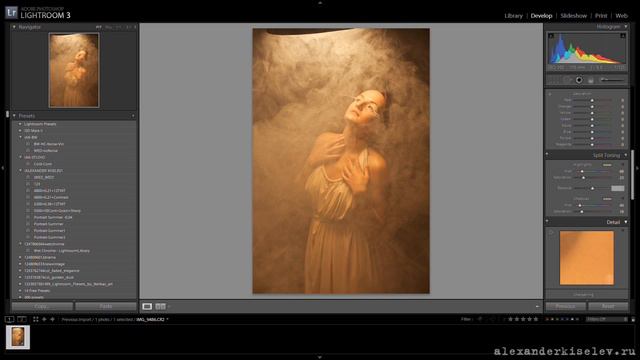Click the Paste settings button
Viewport: 640px width, 360px height.
click(x=106, y=306)
